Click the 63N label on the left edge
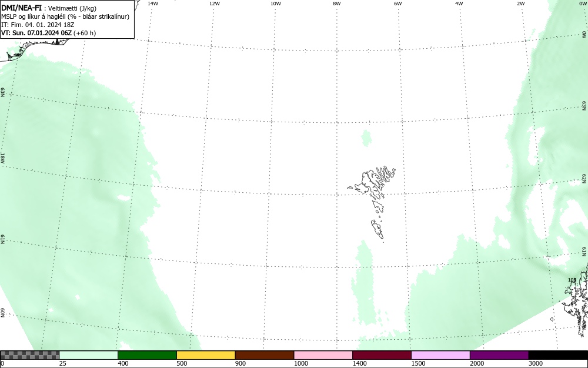This screenshot has width=588, height=368. [x=2, y=92]
